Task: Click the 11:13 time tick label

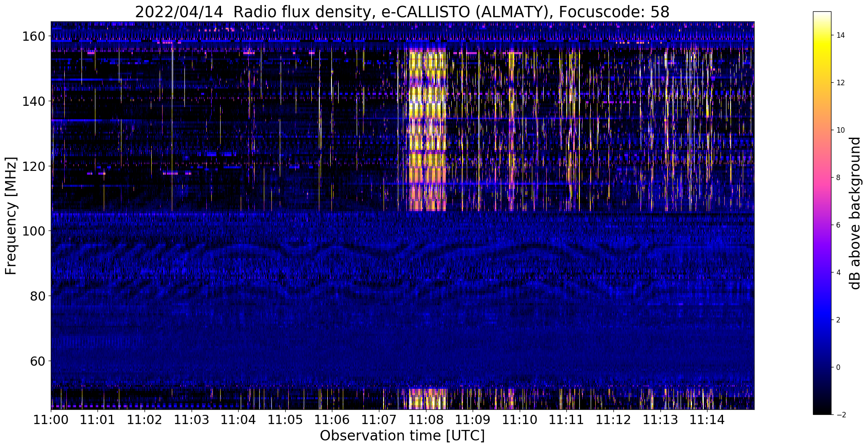Action: coord(660,419)
